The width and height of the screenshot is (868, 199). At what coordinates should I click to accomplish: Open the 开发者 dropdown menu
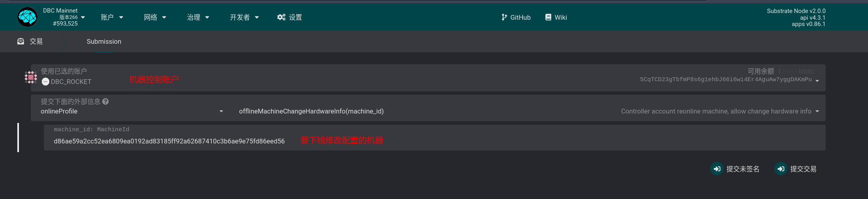tap(245, 17)
